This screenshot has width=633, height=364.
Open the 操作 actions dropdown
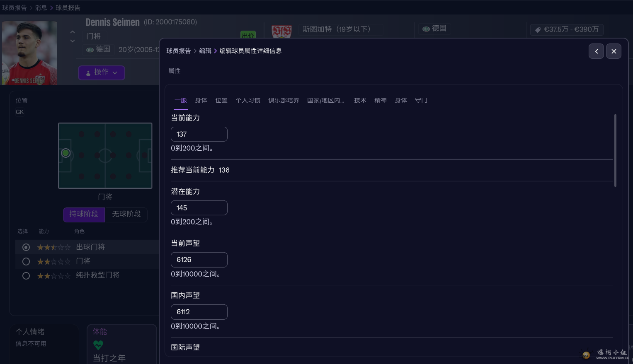[102, 72]
